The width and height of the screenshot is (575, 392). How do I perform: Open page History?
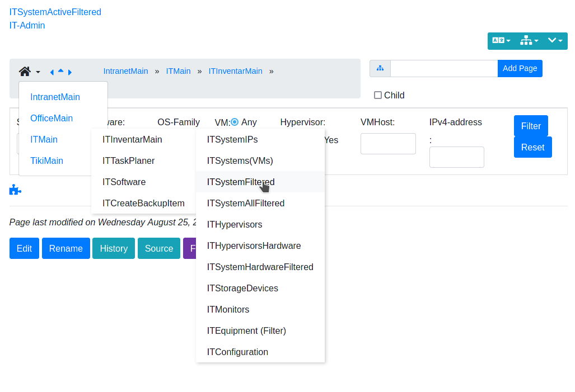[x=114, y=248]
